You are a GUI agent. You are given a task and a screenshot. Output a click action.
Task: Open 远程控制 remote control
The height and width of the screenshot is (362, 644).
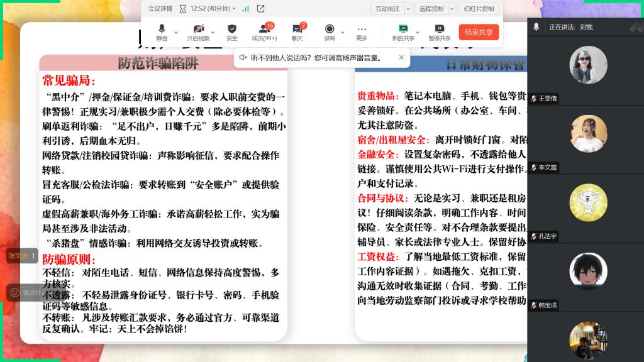pyautogui.click(x=431, y=8)
